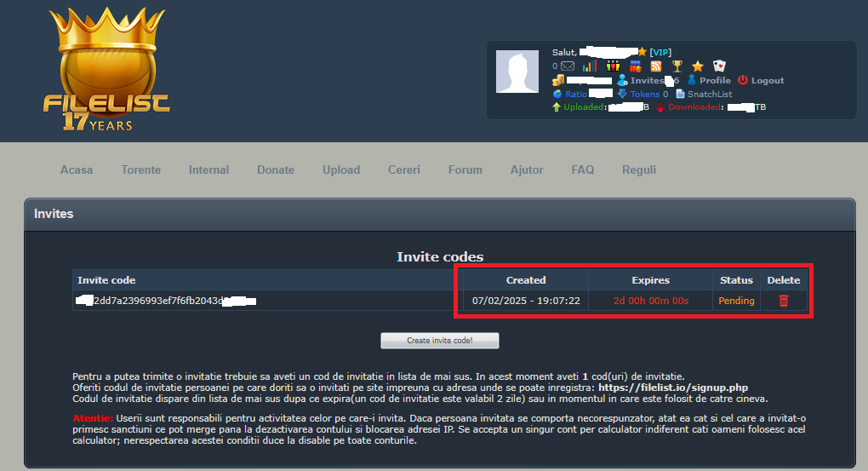This screenshot has height=471, width=868.
Task: Click the gold trophy icon
Action: [677, 66]
